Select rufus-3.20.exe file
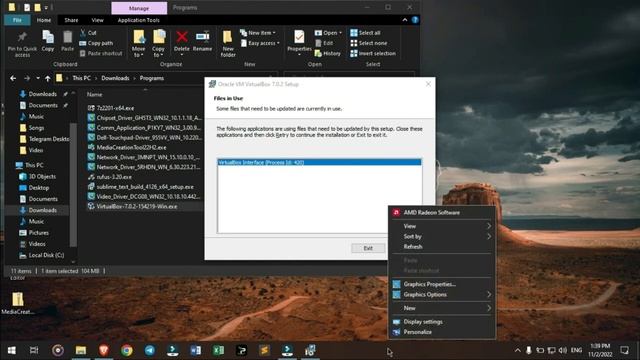This screenshot has height=360, width=640. coord(114,177)
